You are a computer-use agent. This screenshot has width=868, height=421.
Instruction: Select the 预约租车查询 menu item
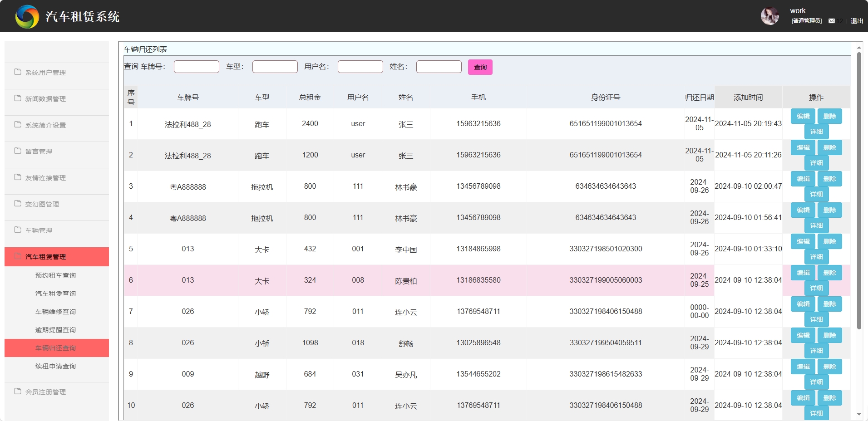tap(54, 274)
